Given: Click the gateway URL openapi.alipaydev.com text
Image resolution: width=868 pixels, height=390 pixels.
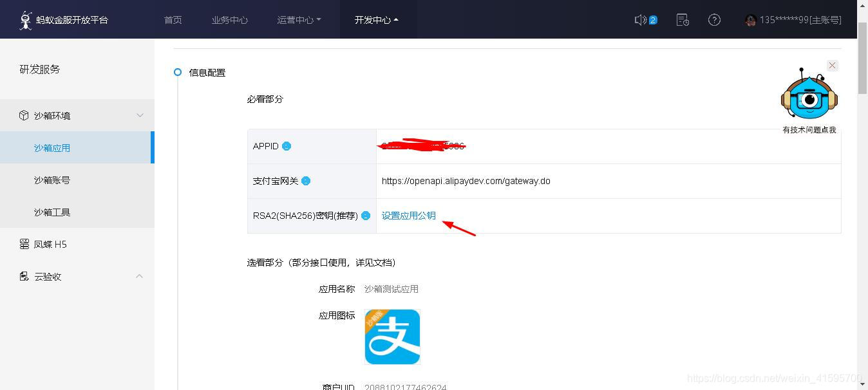Looking at the screenshot, I should [466, 181].
